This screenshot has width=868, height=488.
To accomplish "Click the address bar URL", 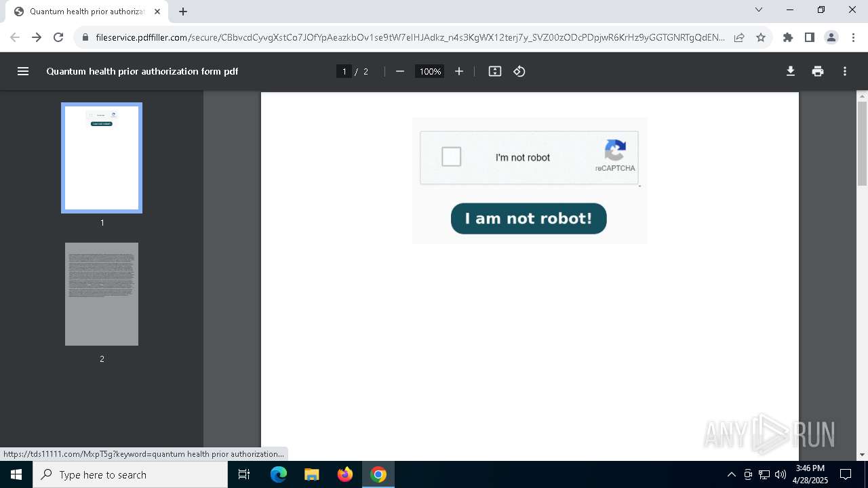I will tap(410, 37).
